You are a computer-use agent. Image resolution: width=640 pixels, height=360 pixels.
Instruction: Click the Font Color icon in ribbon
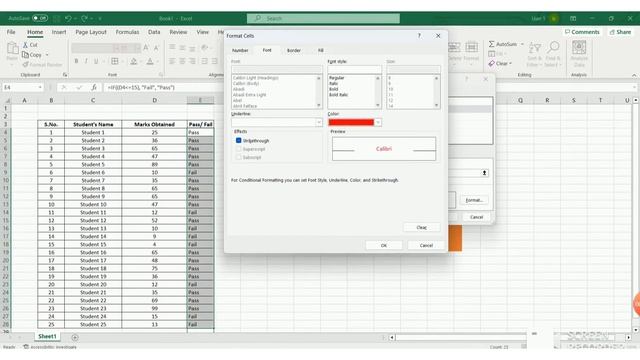pyautogui.click(x=150, y=61)
